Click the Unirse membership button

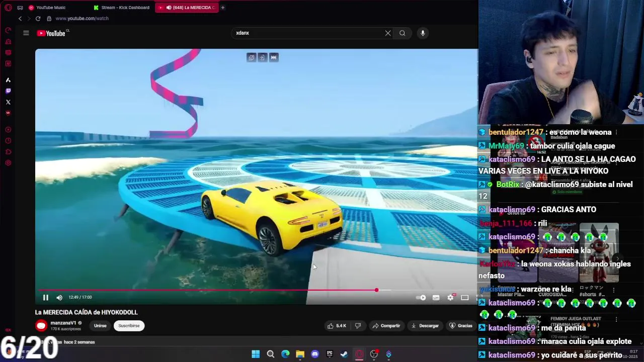[100, 326]
